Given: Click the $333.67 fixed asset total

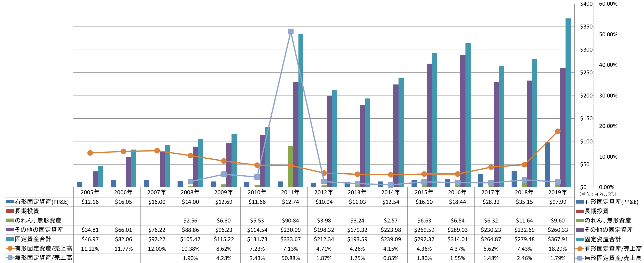Looking at the screenshot, I should 290,239.
